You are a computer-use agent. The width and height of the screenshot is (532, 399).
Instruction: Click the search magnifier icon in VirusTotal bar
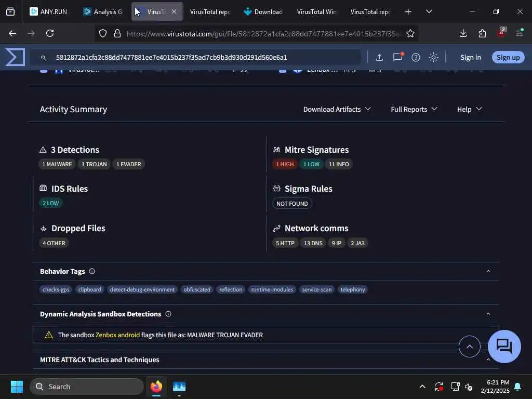44,58
